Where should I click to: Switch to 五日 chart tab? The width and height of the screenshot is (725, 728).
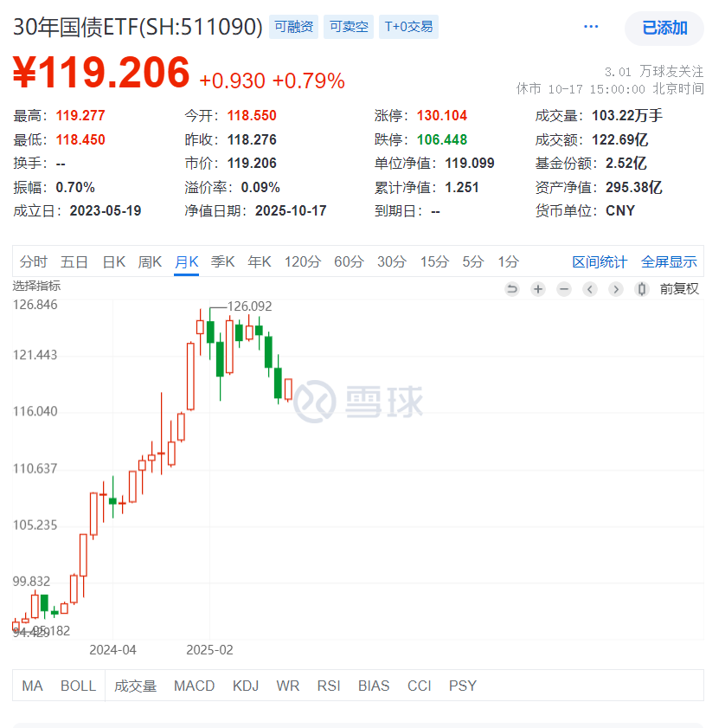(x=74, y=262)
